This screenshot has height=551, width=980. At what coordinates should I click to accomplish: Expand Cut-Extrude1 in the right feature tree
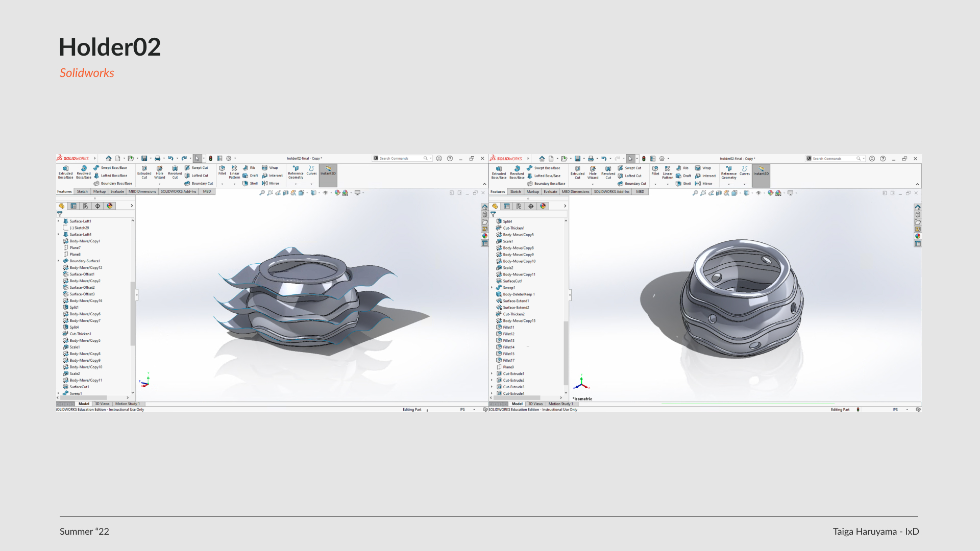(492, 374)
